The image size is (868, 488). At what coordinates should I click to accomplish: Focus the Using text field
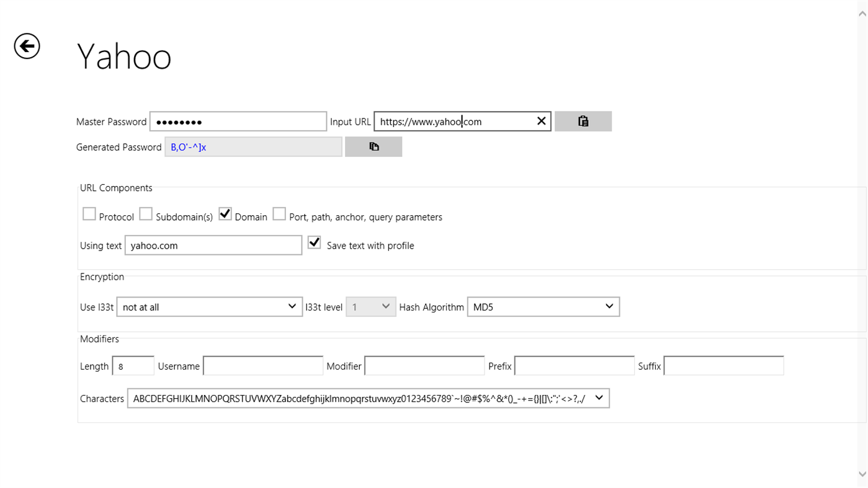click(213, 245)
